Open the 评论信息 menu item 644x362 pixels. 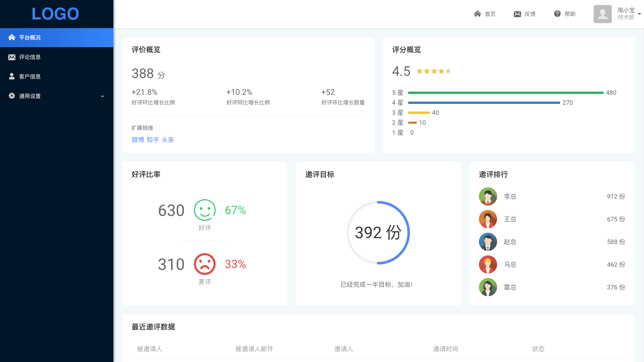(56, 57)
